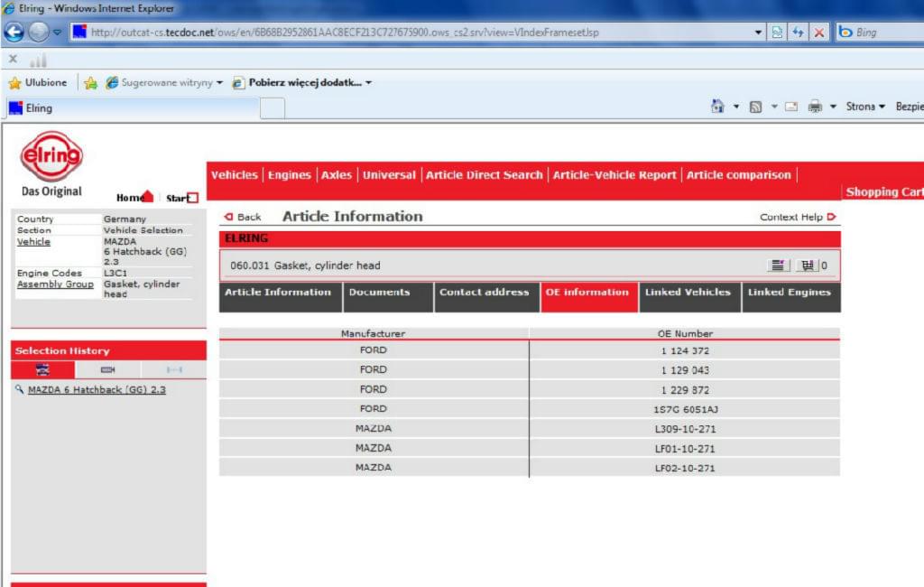
Task: Open the recent pages dropdown arrow
Action: (x=57, y=33)
